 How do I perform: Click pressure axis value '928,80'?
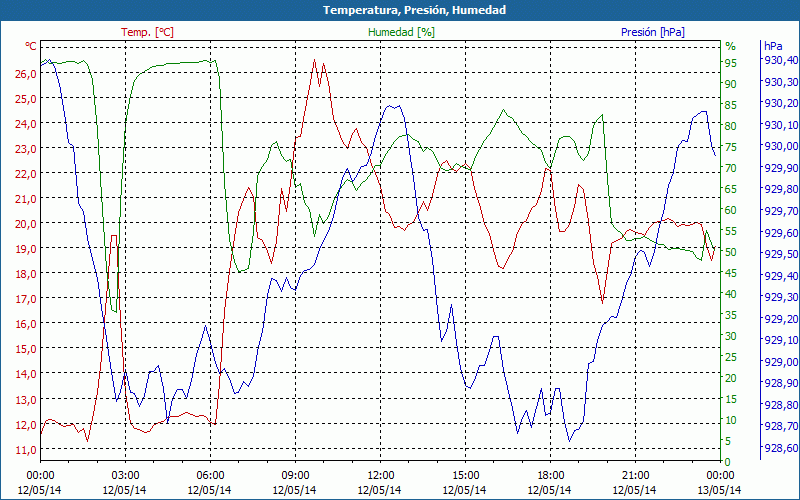tap(780, 405)
